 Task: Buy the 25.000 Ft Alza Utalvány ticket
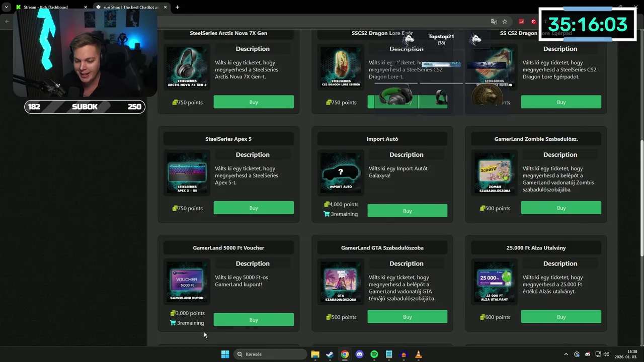[561, 317]
